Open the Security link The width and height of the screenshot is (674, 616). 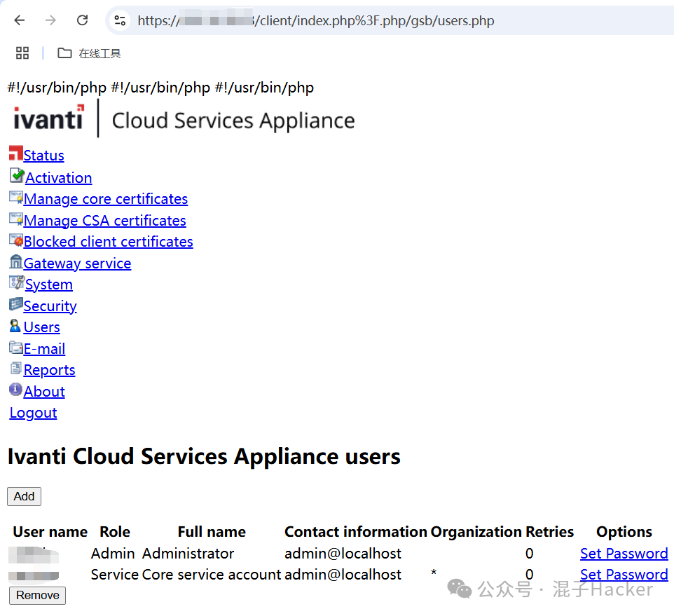click(x=50, y=306)
